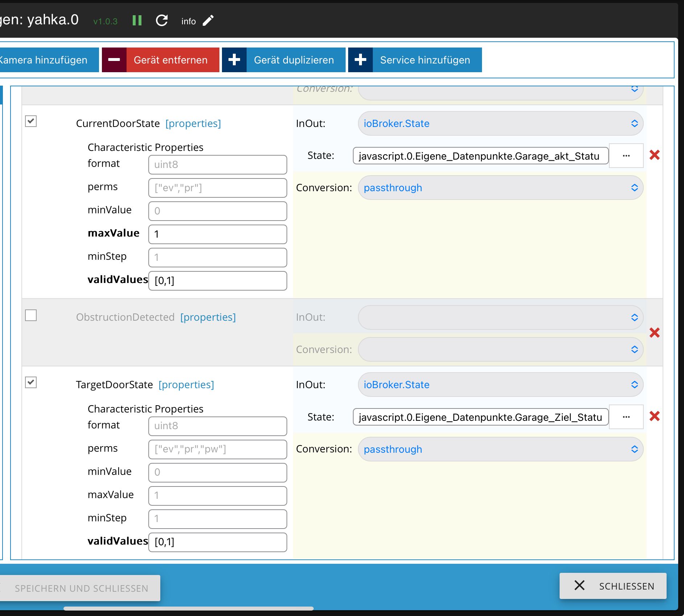Viewport: 684px width, 616px height.
Task: Open CurrentDoorState InOut dropdown ioBroker.State
Action: click(500, 123)
